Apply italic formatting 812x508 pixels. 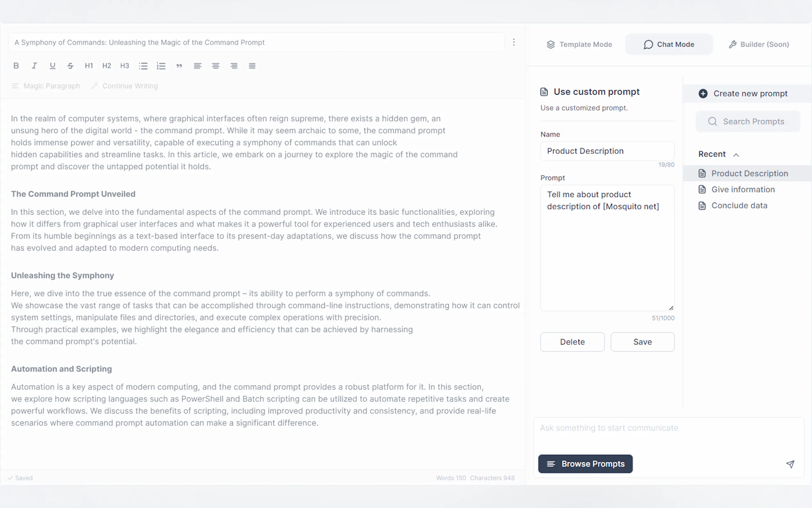click(x=34, y=66)
